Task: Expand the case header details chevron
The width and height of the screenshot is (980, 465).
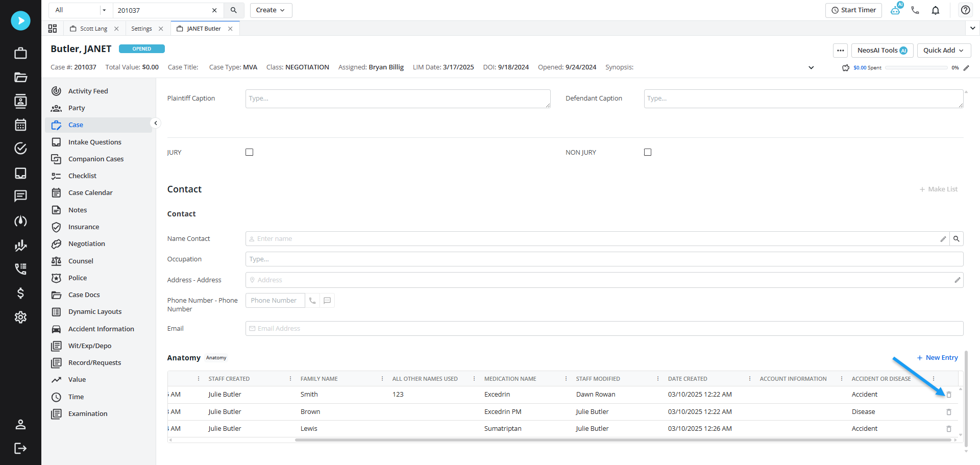Action: click(x=811, y=67)
